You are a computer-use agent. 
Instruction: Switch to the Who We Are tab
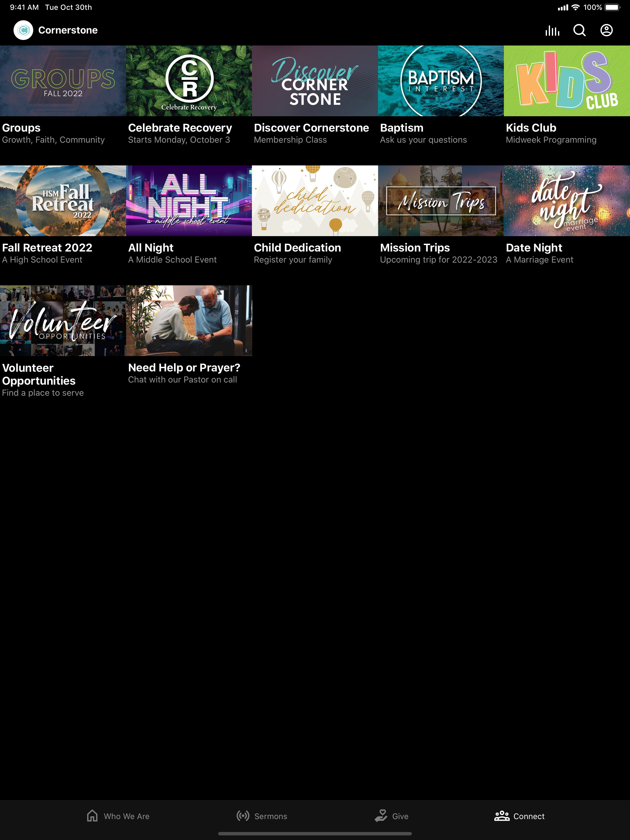(118, 816)
